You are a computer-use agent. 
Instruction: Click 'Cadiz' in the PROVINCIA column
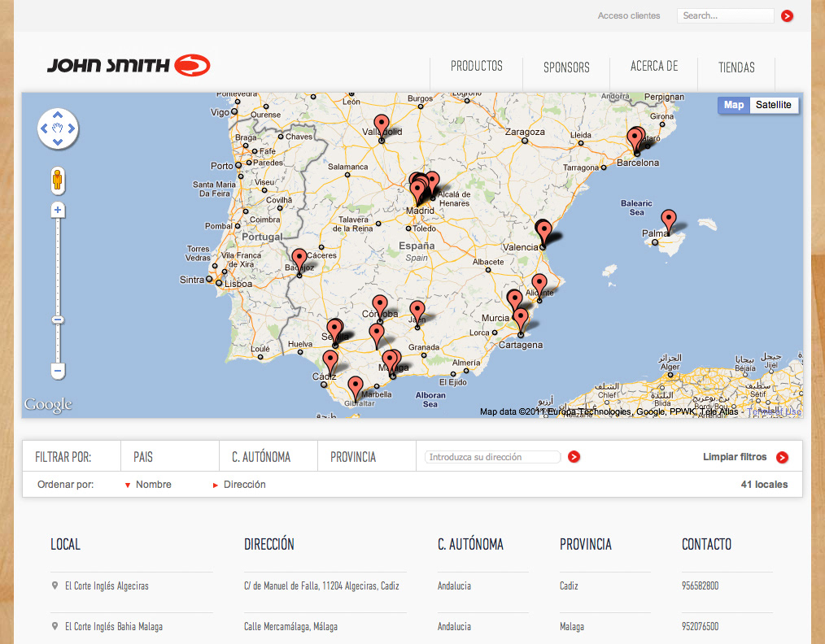click(x=569, y=585)
